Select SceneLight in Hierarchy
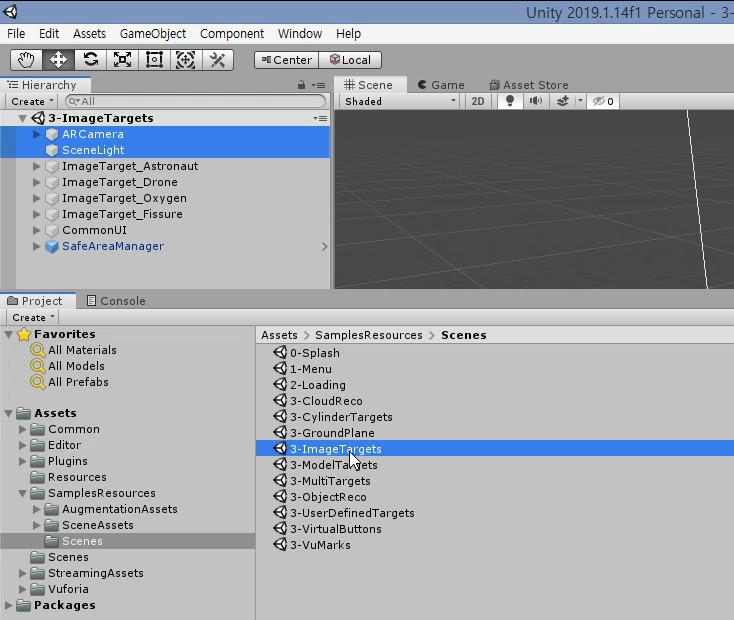The width and height of the screenshot is (734, 620). tap(165, 150)
